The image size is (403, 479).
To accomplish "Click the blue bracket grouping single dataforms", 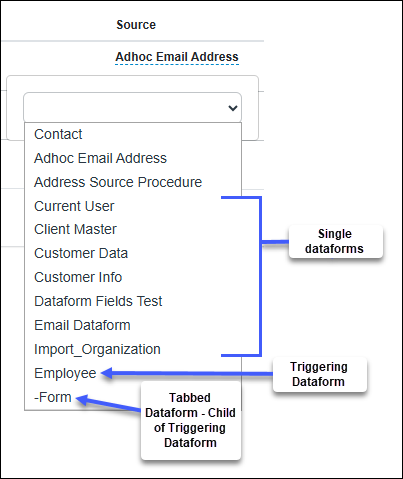I will point(260,276).
